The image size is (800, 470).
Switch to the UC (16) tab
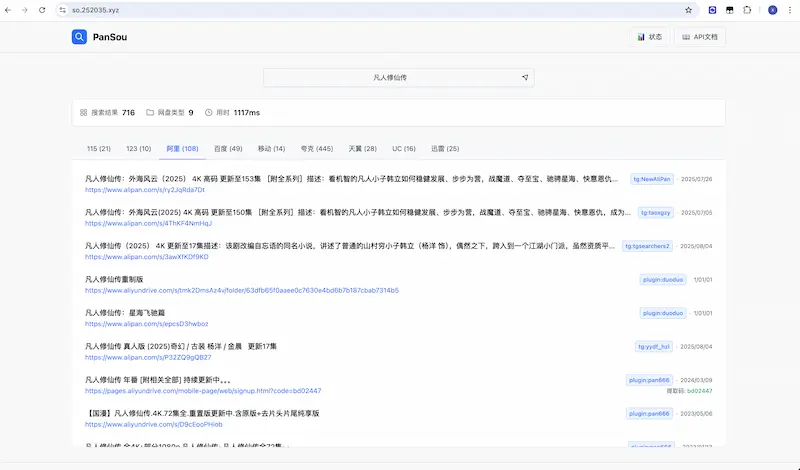(x=404, y=149)
